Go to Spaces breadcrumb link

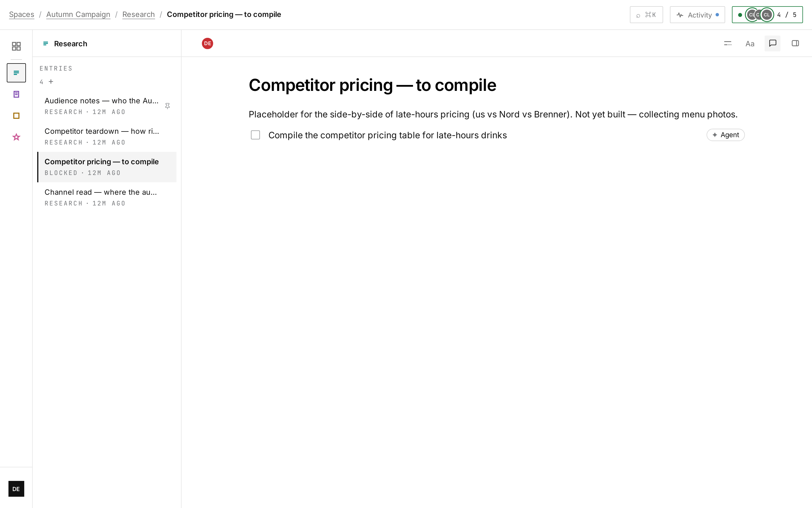[x=21, y=14]
